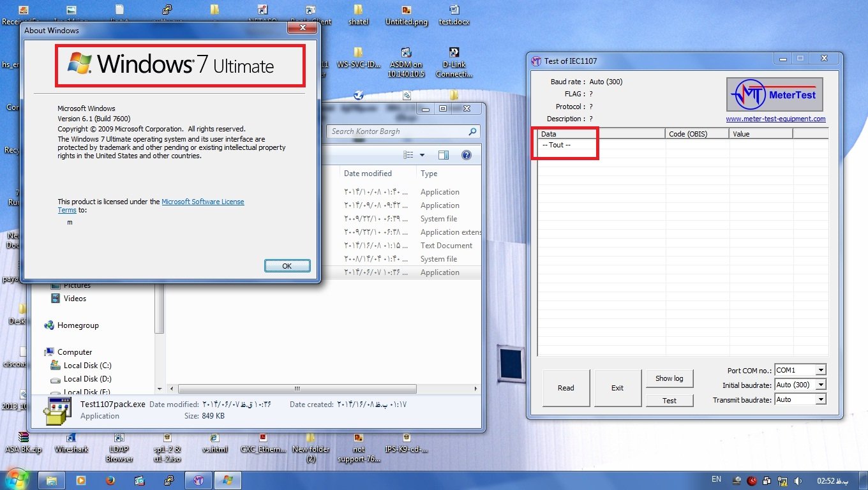Viewport: 868px width, 490px height.
Task: Open the Windows Start menu orb
Action: click(x=17, y=479)
